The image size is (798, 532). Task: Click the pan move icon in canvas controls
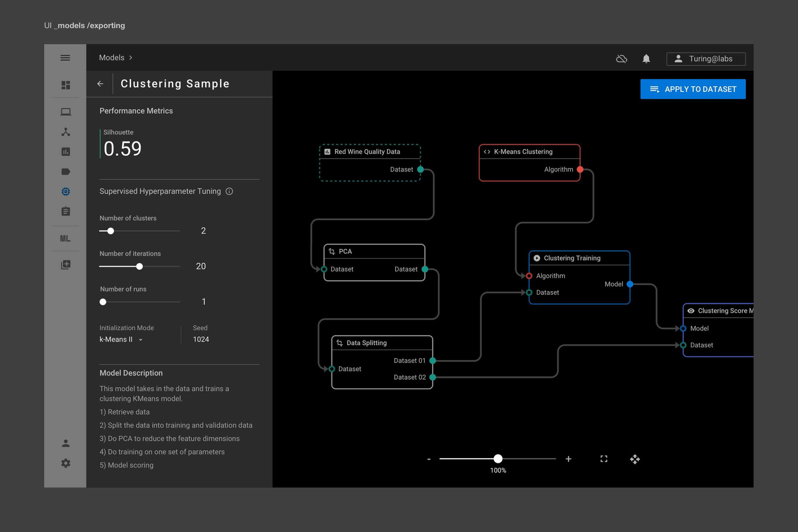click(x=635, y=459)
